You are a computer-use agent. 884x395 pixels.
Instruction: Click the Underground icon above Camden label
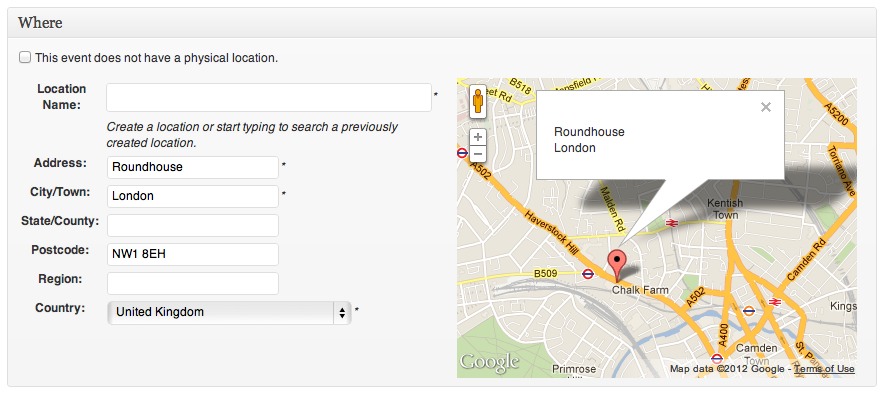coord(749,310)
